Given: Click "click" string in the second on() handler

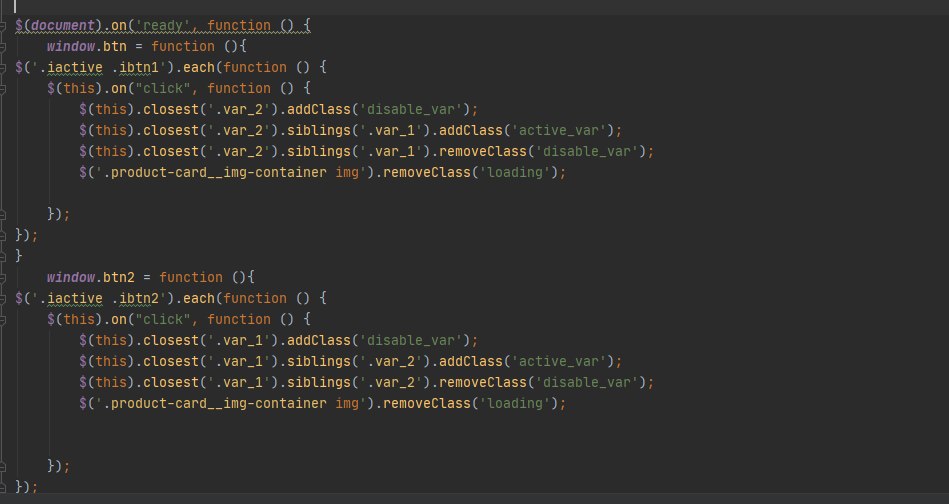Looking at the screenshot, I should click(x=163, y=319).
